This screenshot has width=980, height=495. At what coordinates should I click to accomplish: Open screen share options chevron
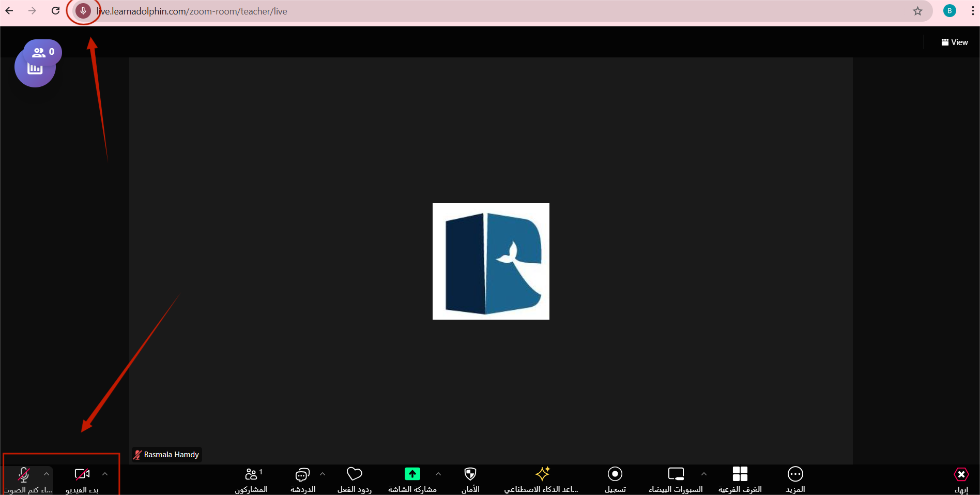(438, 474)
